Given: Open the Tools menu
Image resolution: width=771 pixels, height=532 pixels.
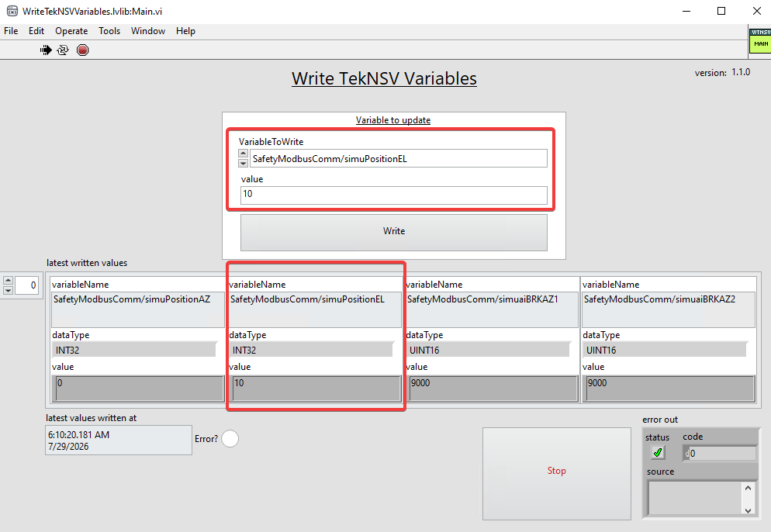Looking at the screenshot, I should click(x=109, y=31).
